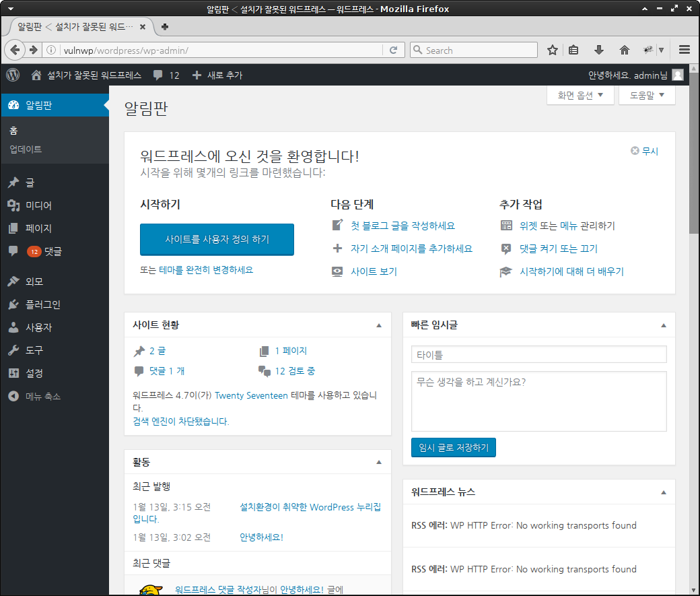Click 1 페이지 in site status
Screen dimensions: 700x596
[x=291, y=351]
